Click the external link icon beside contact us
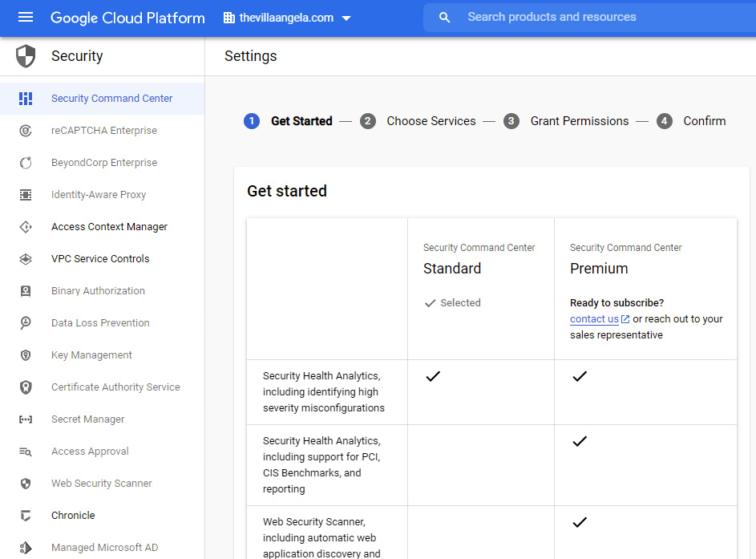 [x=625, y=319]
